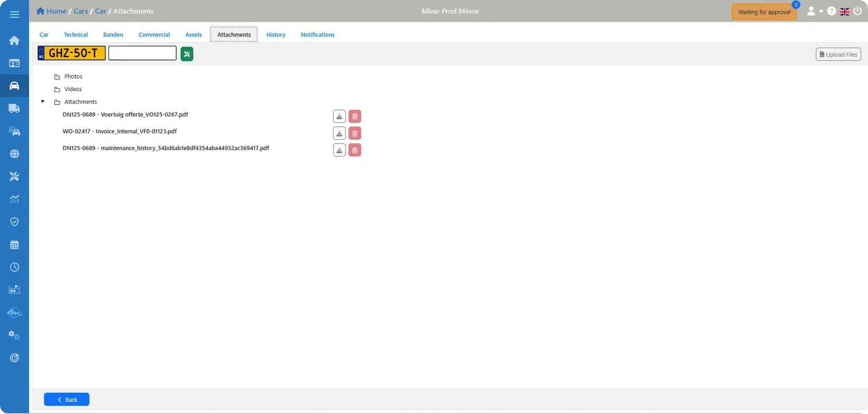
Task: Delete the Invoice_Internal_VF0-01123.pdf attachment
Action: click(x=355, y=133)
